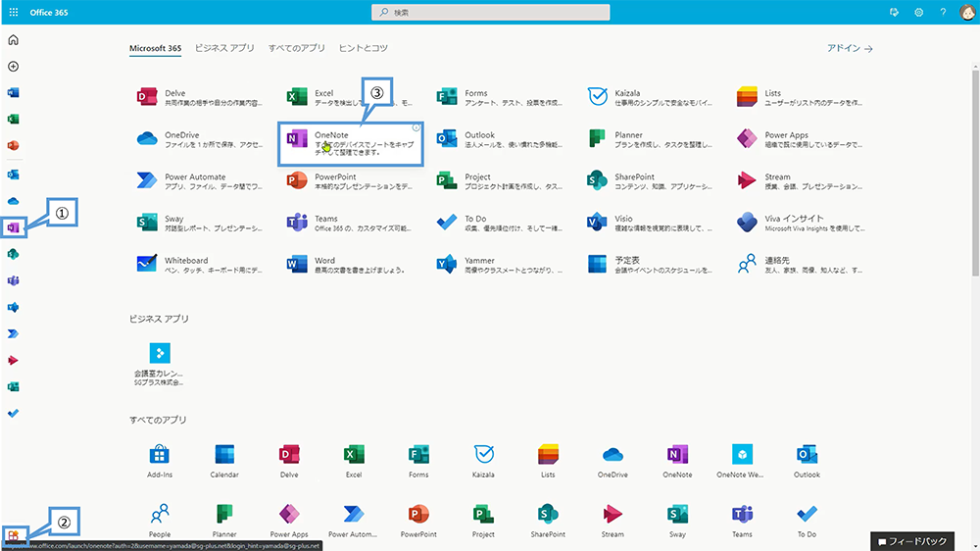
Task: Select the Microsoft 365 tab
Action: click(155, 48)
